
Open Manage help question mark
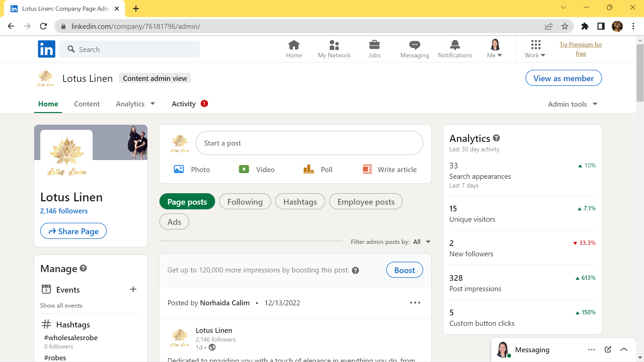click(x=83, y=268)
